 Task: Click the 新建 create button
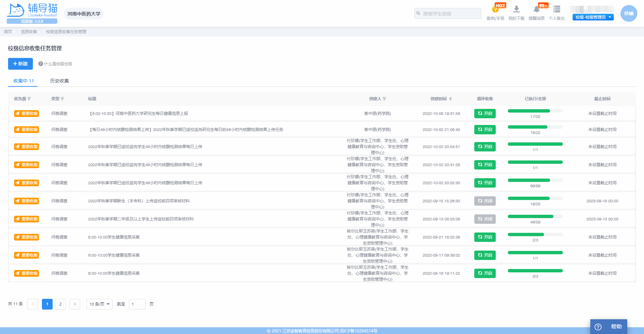(x=20, y=64)
